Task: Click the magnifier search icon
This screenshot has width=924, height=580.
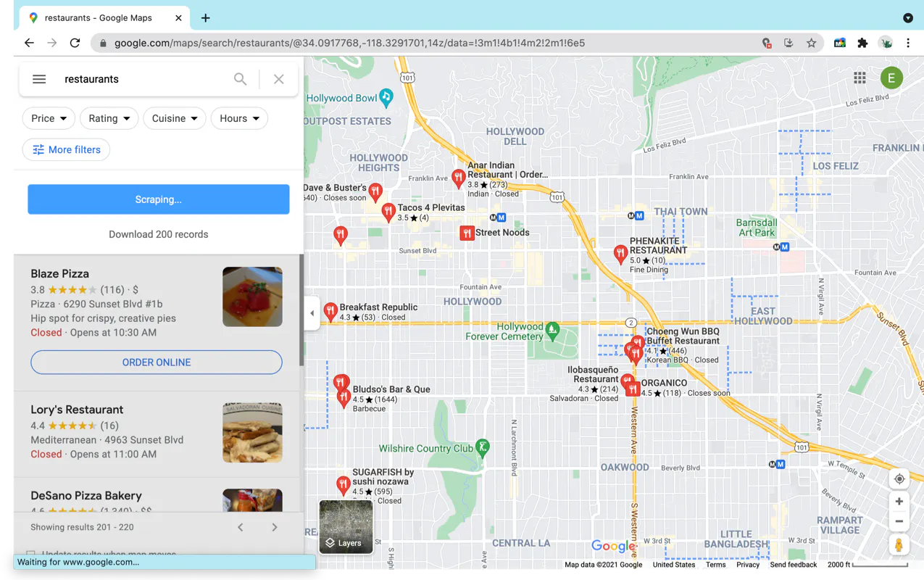Action: [x=240, y=79]
